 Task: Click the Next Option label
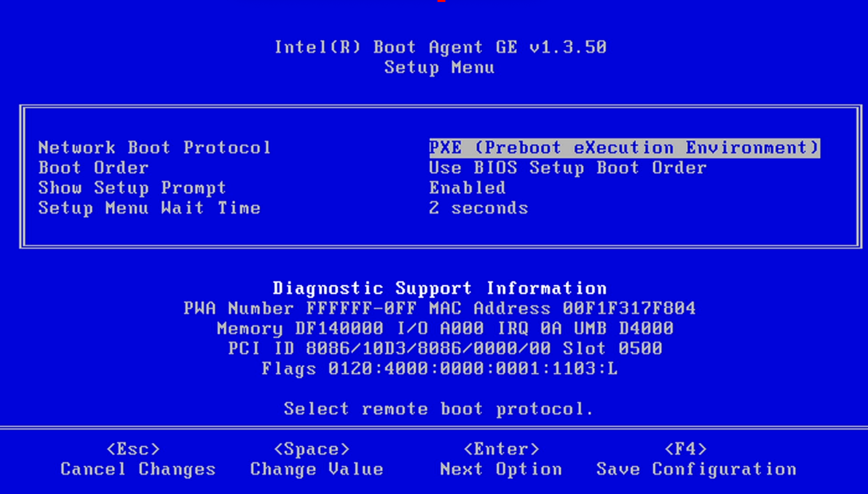501,469
